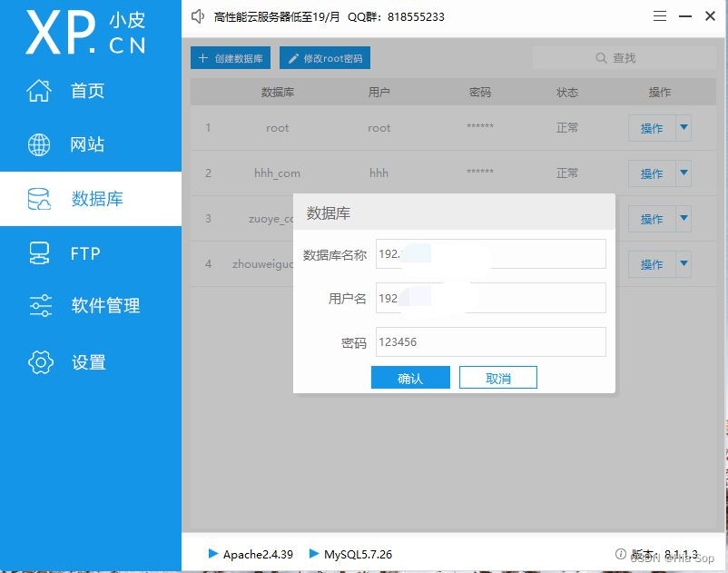The height and width of the screenshot is (573, 728).
Task: Click the 创建数据库 create database button
Action: coord(230,57)
